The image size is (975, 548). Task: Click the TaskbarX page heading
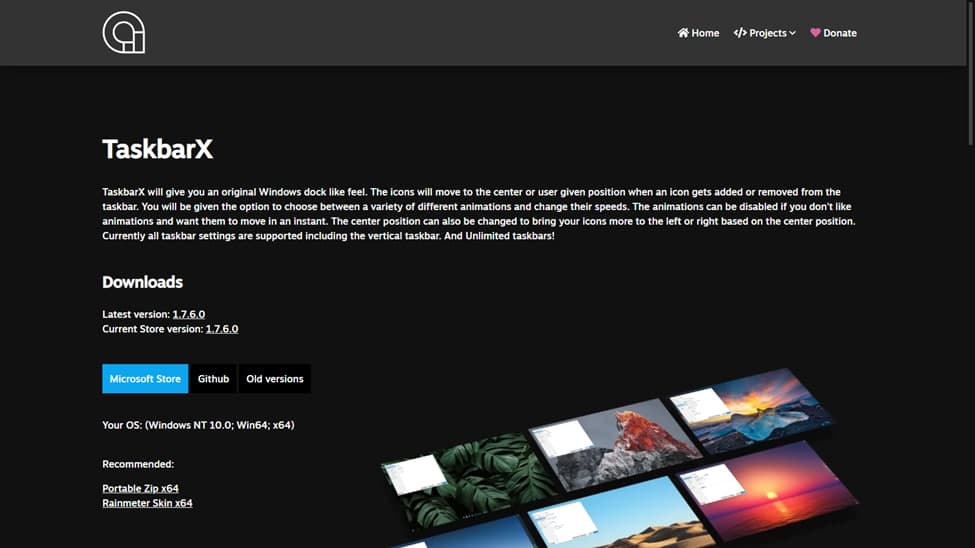157,149
